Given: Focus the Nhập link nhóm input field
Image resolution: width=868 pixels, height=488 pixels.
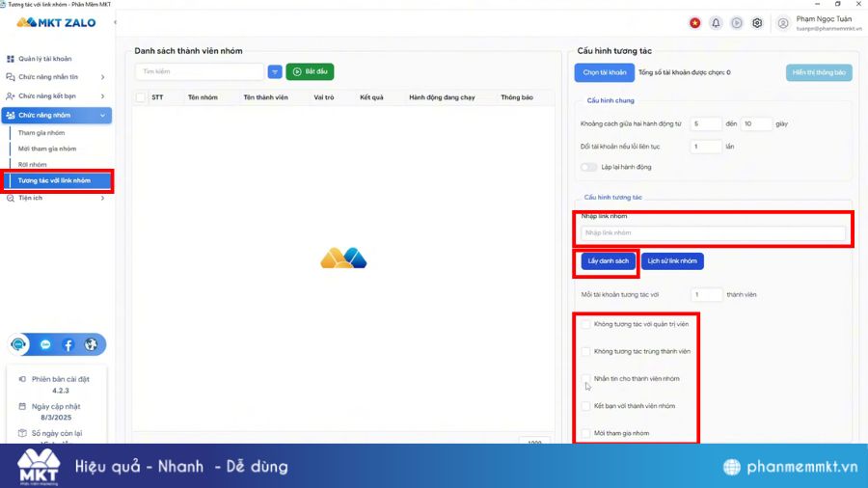Looking at the screenshot, I should 713,233.
